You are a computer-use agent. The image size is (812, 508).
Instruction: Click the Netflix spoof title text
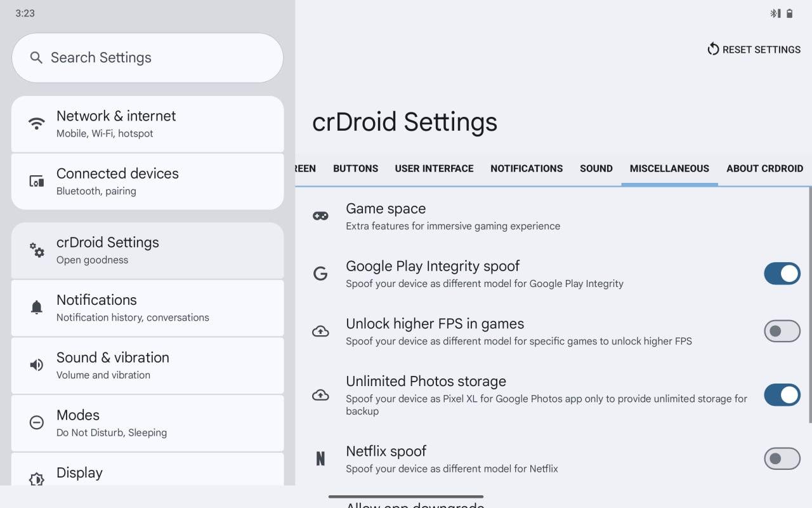click(386, 451)
